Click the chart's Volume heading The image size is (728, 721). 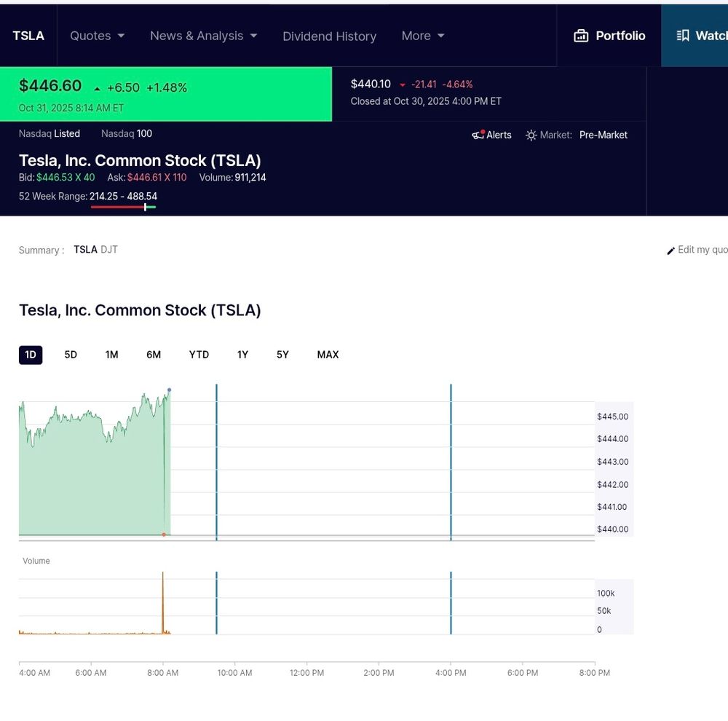pos(36,562)
